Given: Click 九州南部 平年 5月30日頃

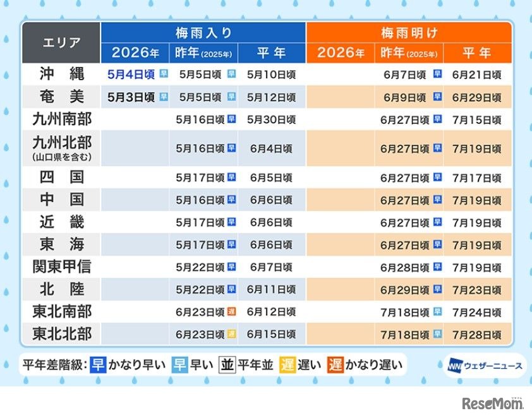Looking at the screenshot, I should point(272,120).
